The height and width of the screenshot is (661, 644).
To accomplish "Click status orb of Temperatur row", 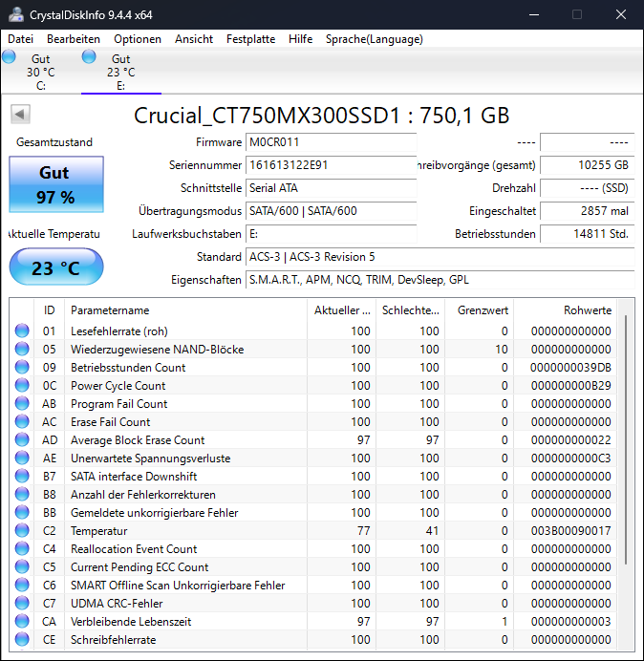I will [x=22, y=530].
